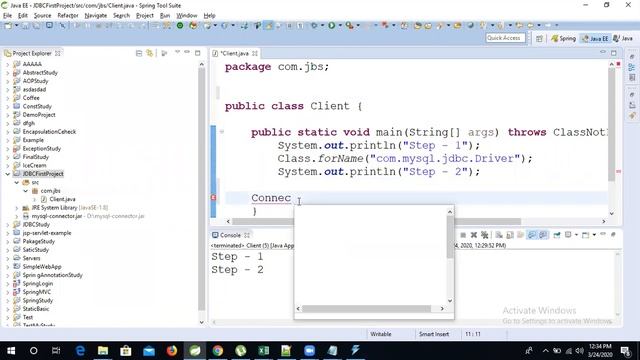The image size is (640, 360).
Task: Click the Terminate console button
Action: tap(463, 235)
